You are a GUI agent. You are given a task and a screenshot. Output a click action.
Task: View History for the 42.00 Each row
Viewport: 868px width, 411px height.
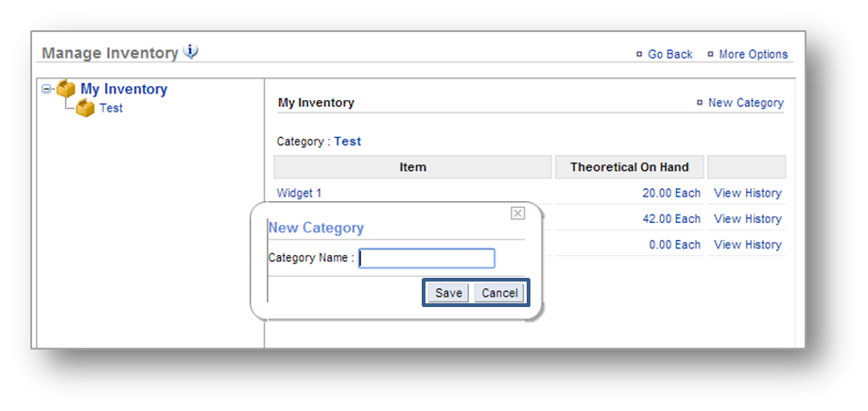click(x=747, y=219)
